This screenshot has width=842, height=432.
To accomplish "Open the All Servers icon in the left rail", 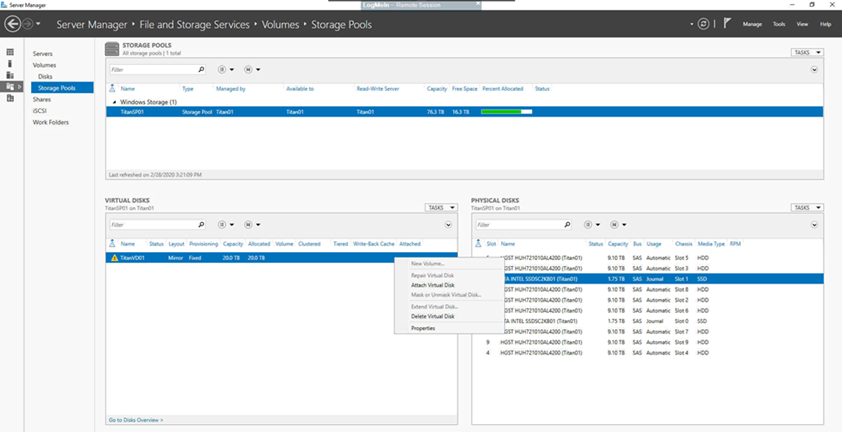I will coord(10,75).
